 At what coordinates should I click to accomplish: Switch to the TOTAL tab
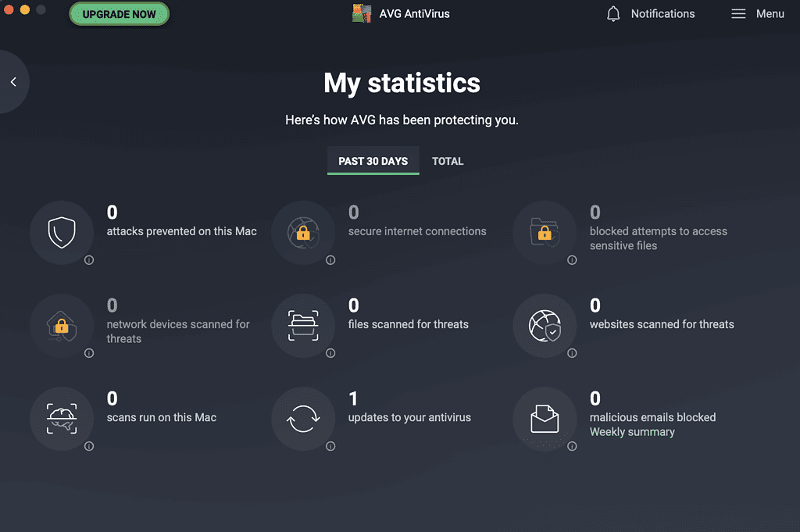[x=448, y=161]
